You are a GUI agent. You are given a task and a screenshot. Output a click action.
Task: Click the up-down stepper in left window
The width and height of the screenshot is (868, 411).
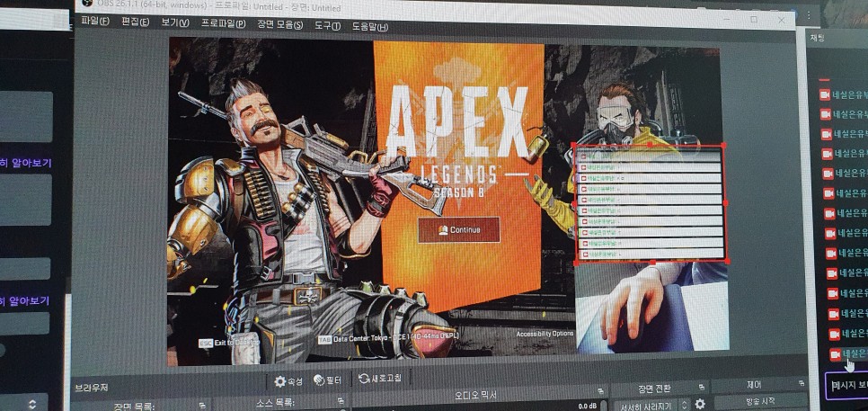[x=32, y=404]
